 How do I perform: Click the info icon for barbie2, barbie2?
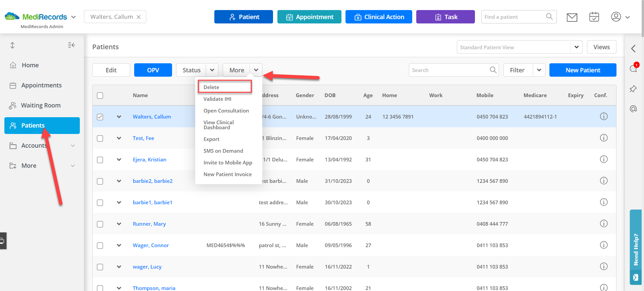click(604, 180)
